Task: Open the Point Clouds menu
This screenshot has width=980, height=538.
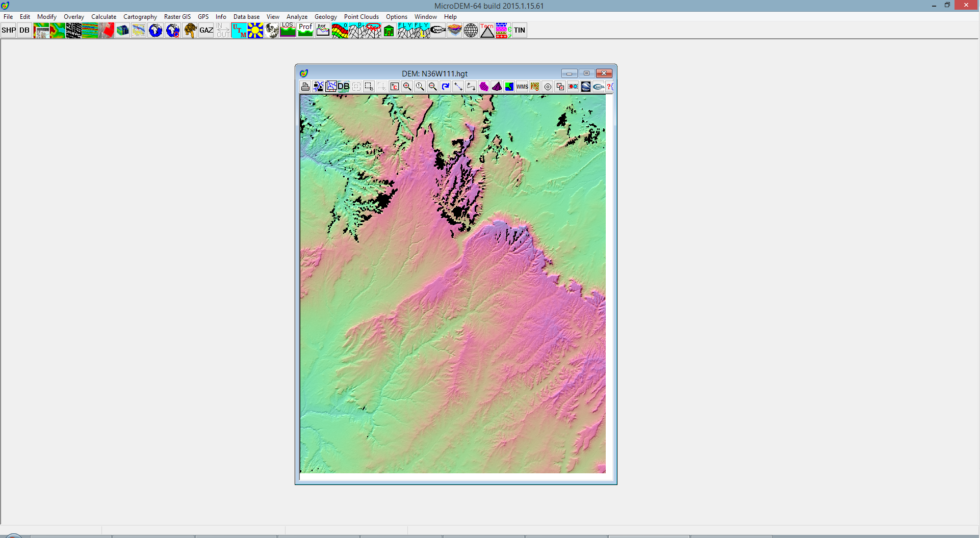Action: click(361, 17)
